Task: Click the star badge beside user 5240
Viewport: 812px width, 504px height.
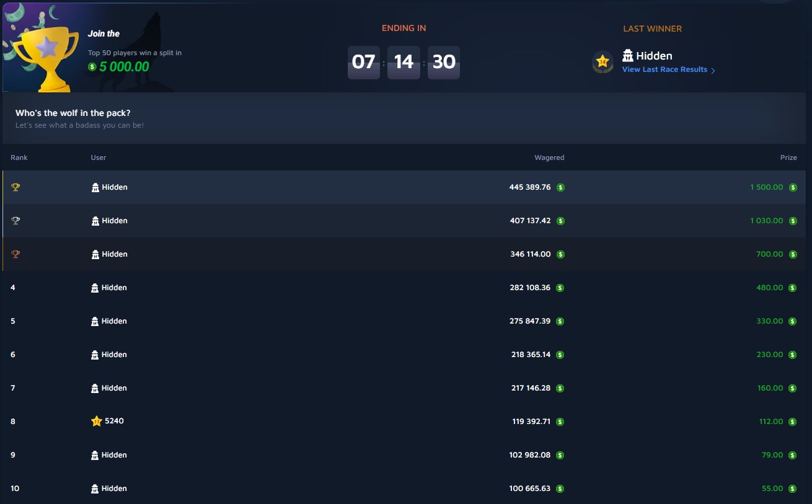Action: pos(96,421)
